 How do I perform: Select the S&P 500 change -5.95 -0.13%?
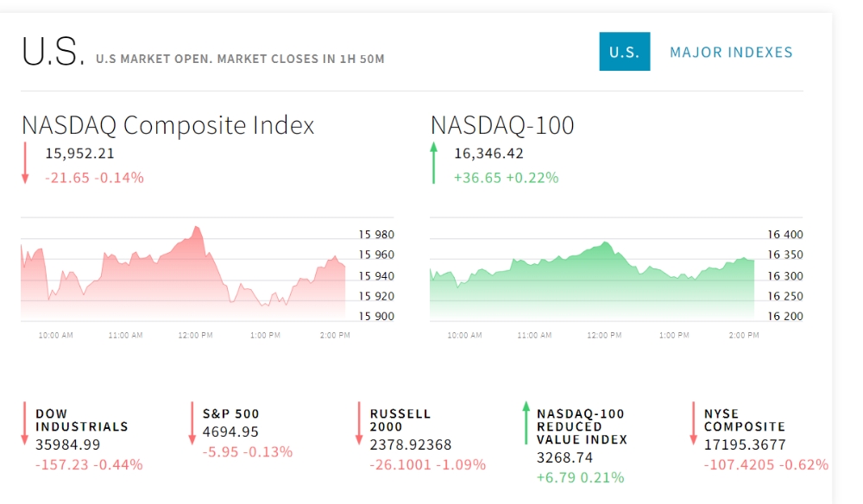point(248,452)
